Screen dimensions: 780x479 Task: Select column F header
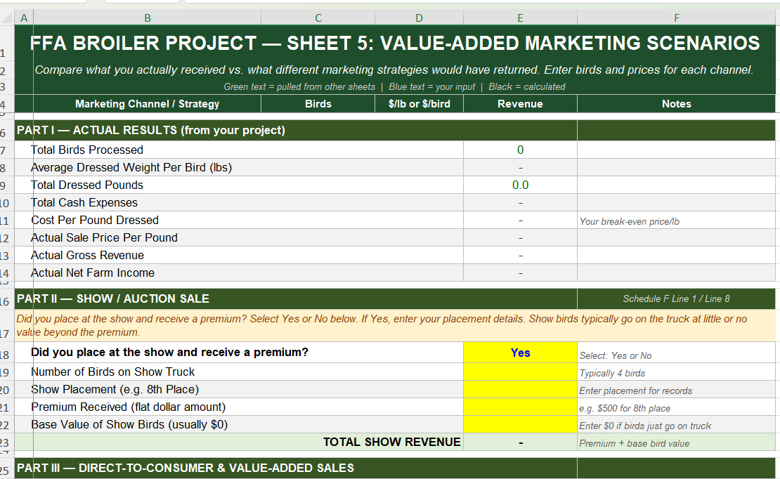click(677, 18)
